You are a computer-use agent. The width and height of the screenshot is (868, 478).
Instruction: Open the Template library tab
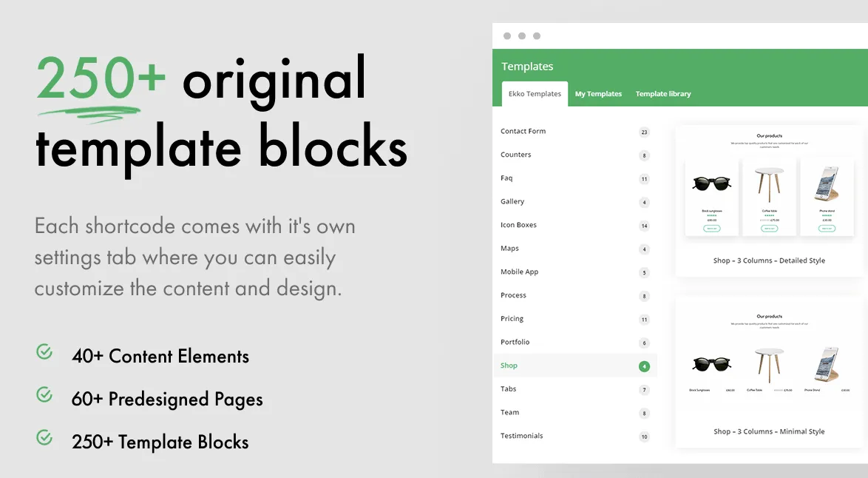(x=663, y=94)
